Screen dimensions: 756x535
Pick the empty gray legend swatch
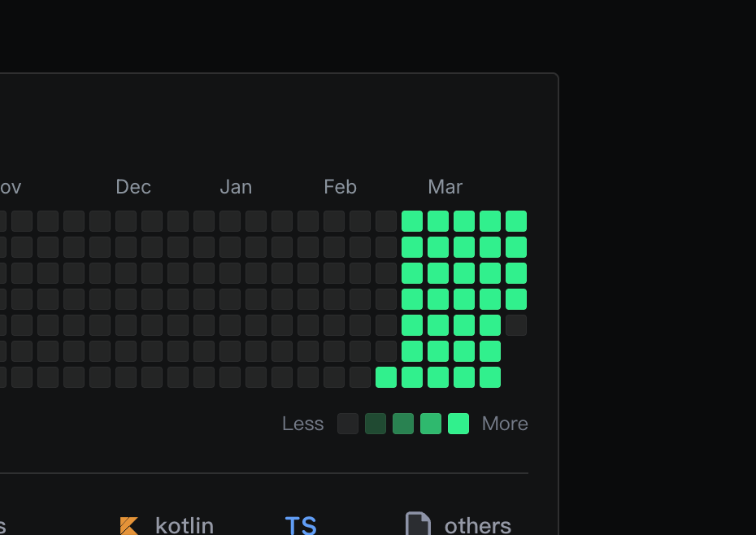click(x=348, y=424)
